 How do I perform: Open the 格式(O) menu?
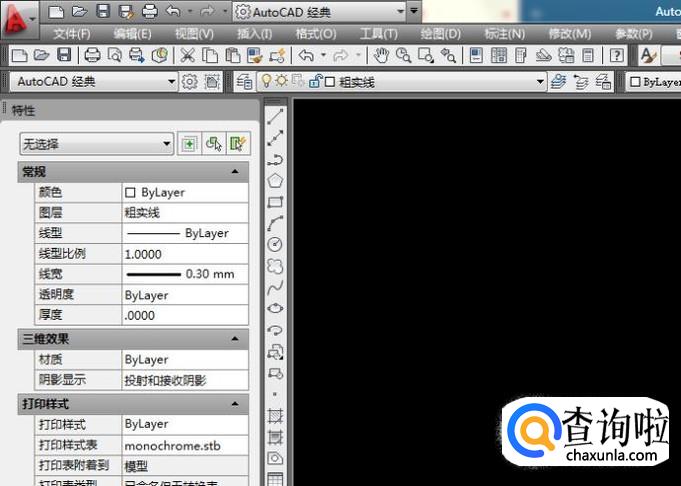tap(316, 34)
